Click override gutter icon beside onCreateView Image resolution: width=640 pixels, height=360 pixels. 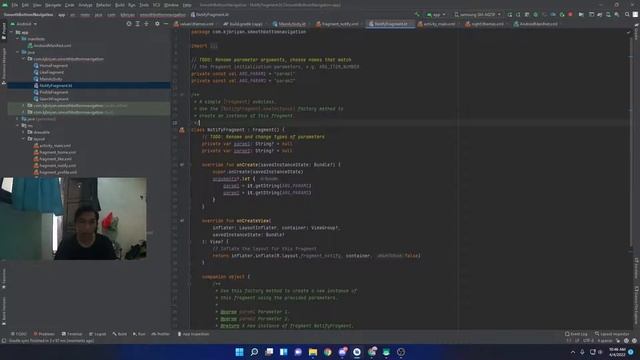182,221
